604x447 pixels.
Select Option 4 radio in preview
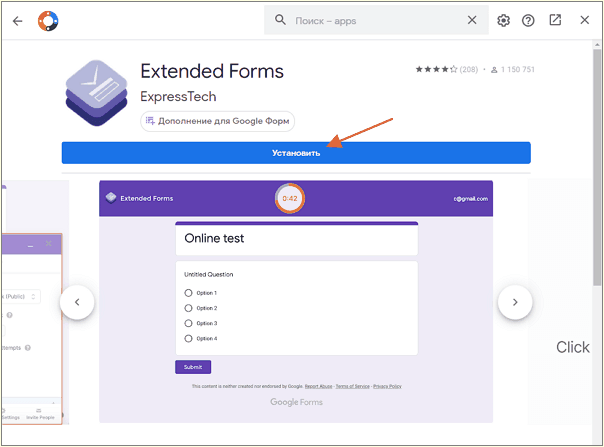point(188,338)
